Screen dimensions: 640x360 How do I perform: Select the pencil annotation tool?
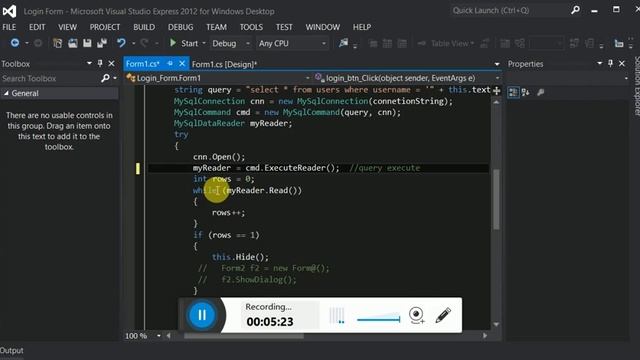(x=443, y=315)
